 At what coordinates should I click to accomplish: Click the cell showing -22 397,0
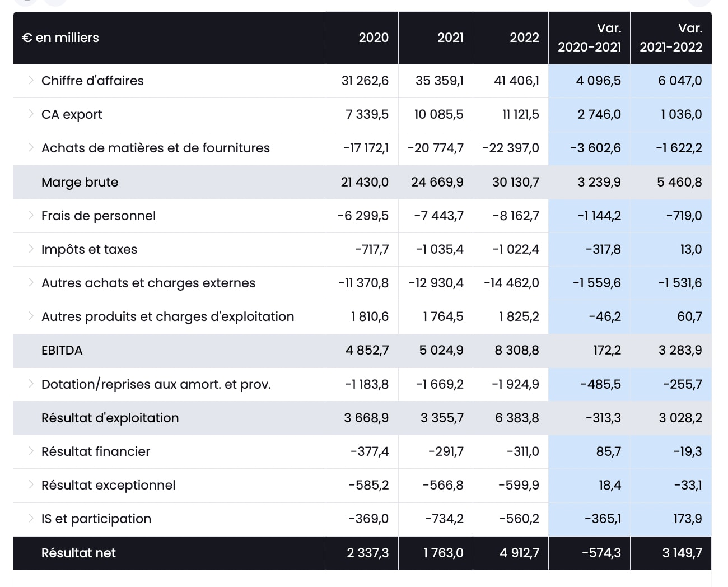510,148
